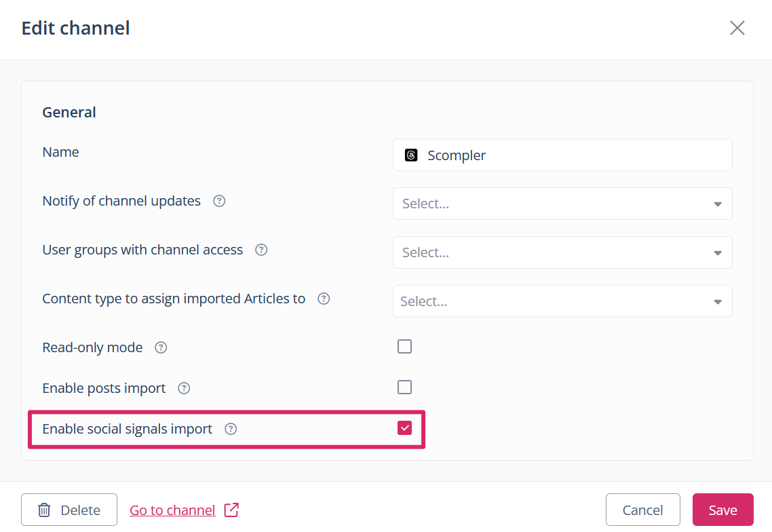This screenshot has width=772, height=532.
Task: Open the Notify of channel updates dropdown
Action: pyautogui.click(x=562, y=204)
